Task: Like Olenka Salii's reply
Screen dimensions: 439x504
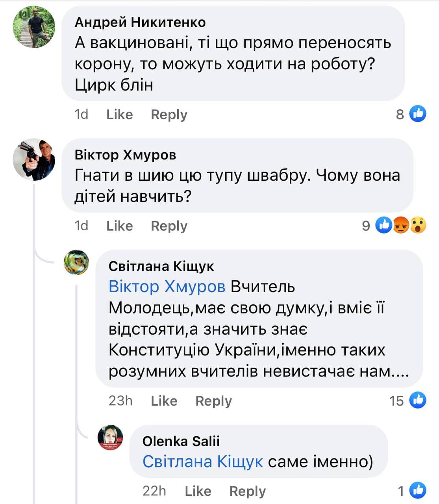Action: pos(198,491)
